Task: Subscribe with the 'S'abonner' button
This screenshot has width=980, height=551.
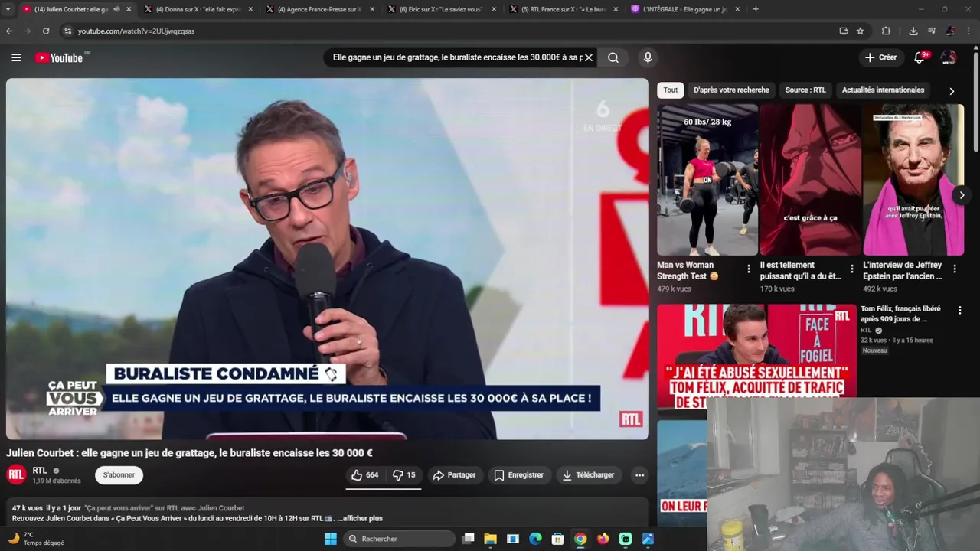Action: (x=119, y=475)
